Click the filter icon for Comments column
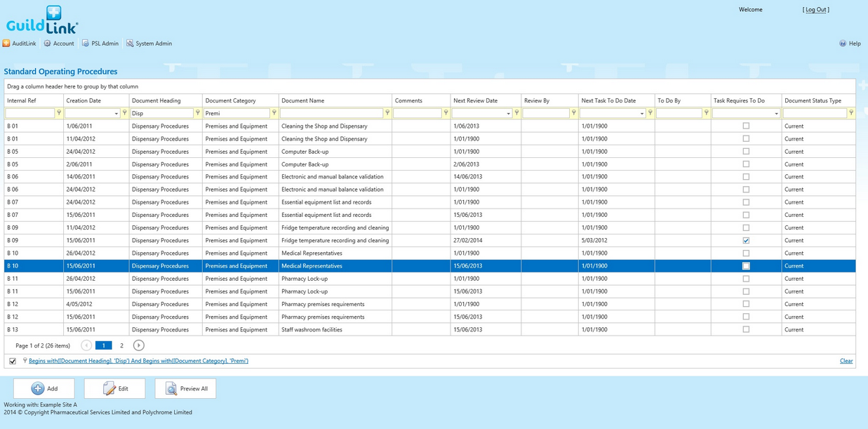 pyautogui.click(x=446, y=113)
